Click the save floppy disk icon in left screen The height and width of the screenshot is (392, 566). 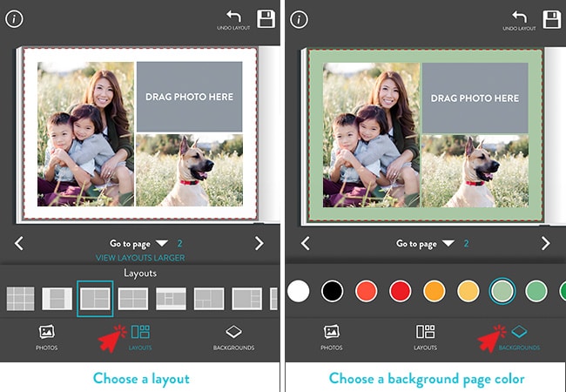click(x=266, y=19)
